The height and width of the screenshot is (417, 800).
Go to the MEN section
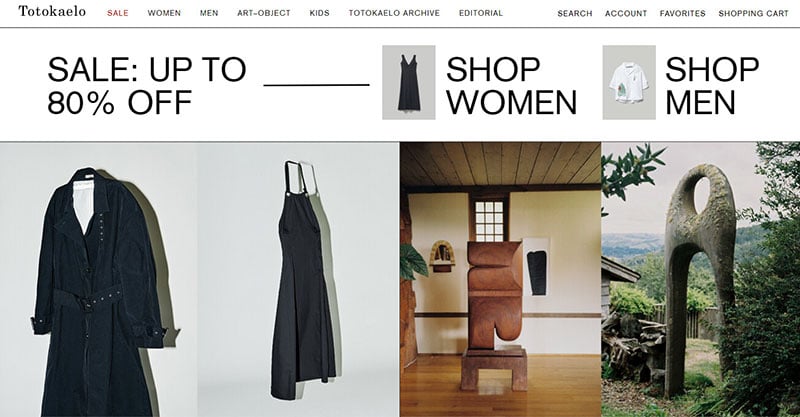pos(209,13)
